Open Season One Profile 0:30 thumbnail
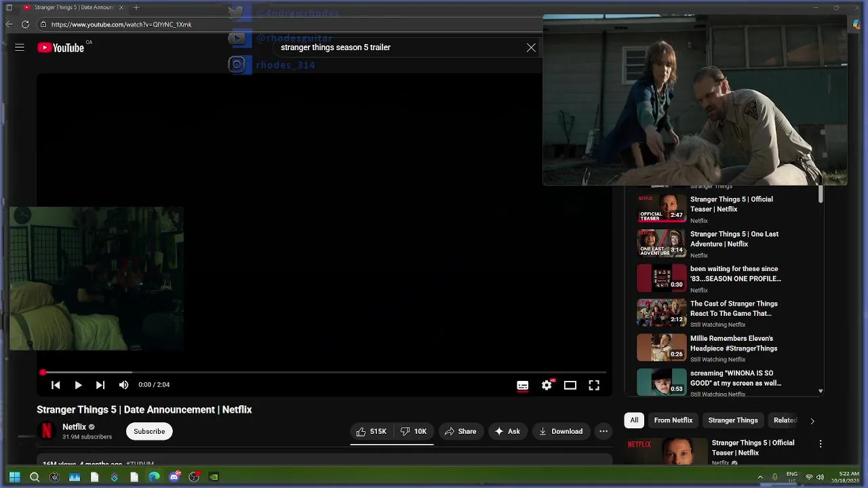This screenshot has width=868, height=488. [x=662, y=278]
